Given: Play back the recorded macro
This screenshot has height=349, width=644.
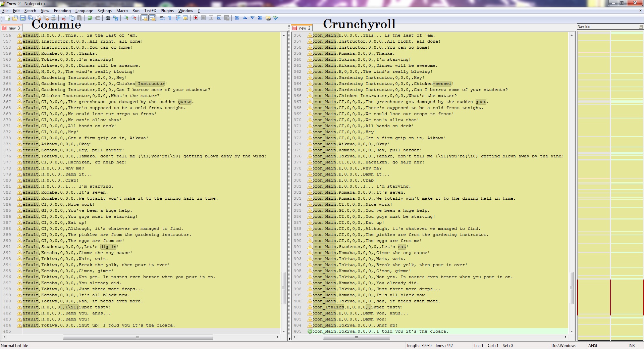Looking at the screenshot, I should click(211, 18).
